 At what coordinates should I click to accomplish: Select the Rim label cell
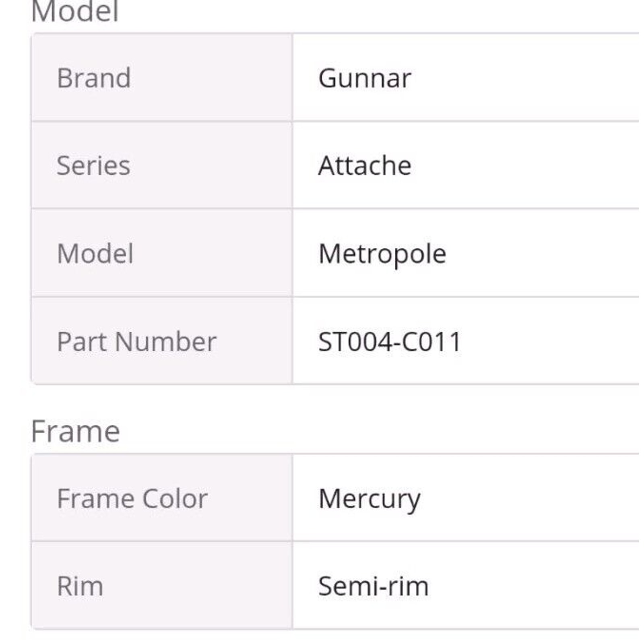pos(162,586)
